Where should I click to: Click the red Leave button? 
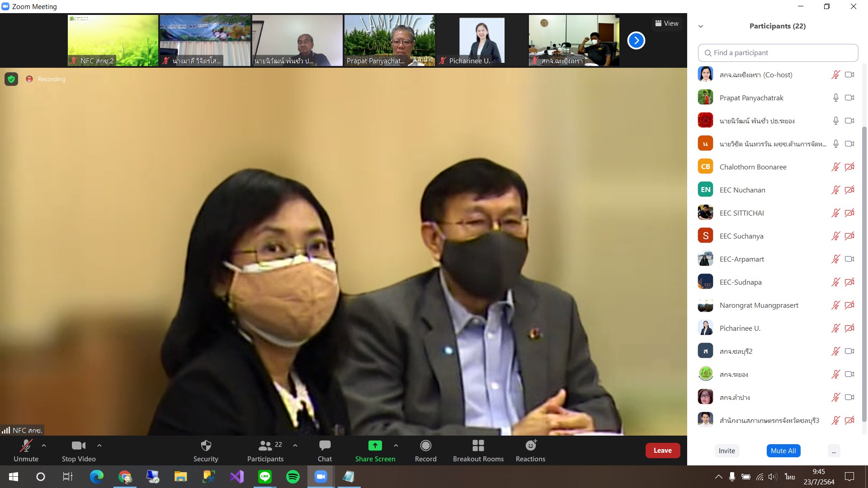click(x=663, y=450)
